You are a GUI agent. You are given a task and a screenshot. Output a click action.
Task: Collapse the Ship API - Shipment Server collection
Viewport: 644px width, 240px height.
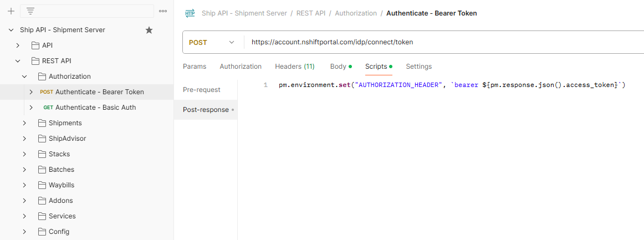pyautogui.click(x=11, y=30)
